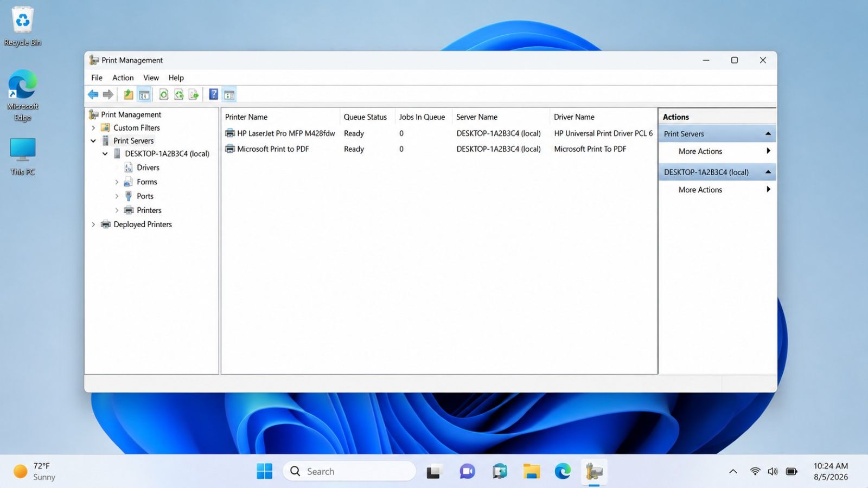Click the Print Management title bar icon

pyautogui.click(x=94, y=60)
